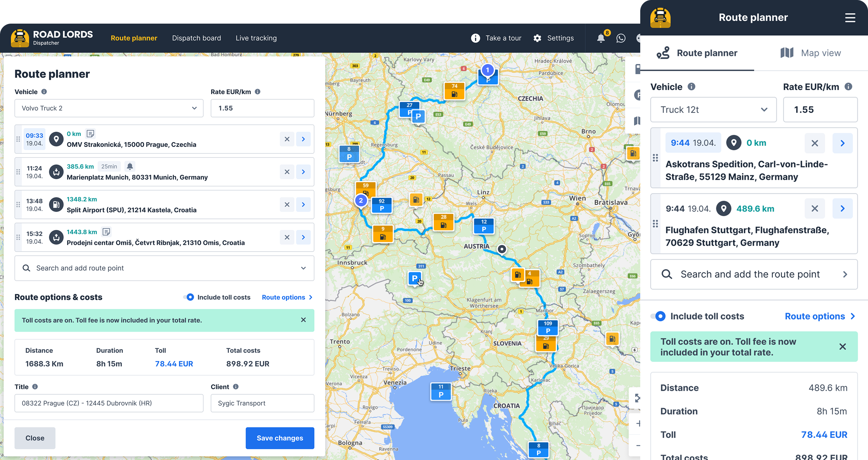
Task: Open the WhatsApp chat icon
Action: tap(621, 38)
